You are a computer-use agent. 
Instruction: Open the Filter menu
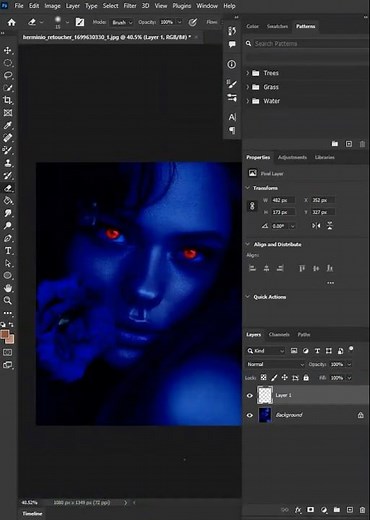[x=130, y=6]
